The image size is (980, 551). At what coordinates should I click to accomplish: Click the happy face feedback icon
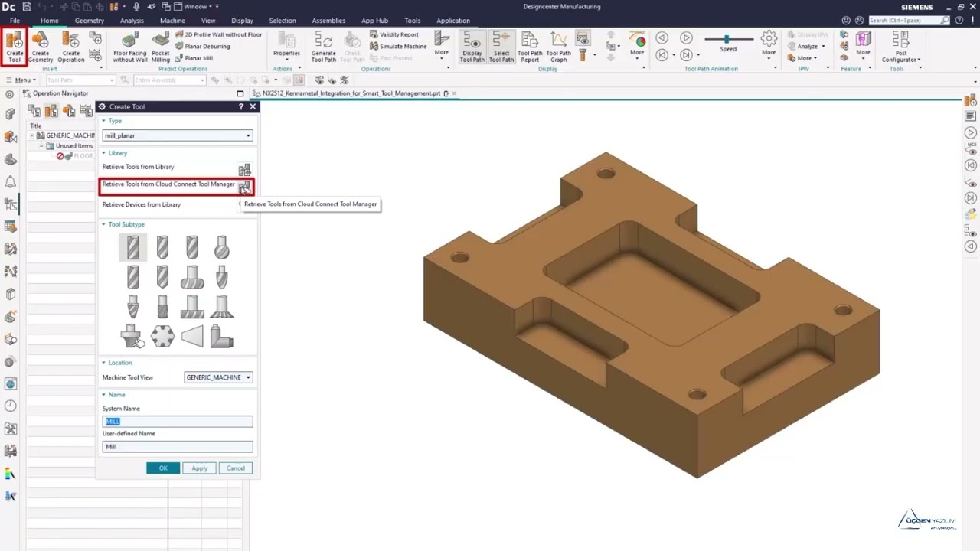[846, 21]
